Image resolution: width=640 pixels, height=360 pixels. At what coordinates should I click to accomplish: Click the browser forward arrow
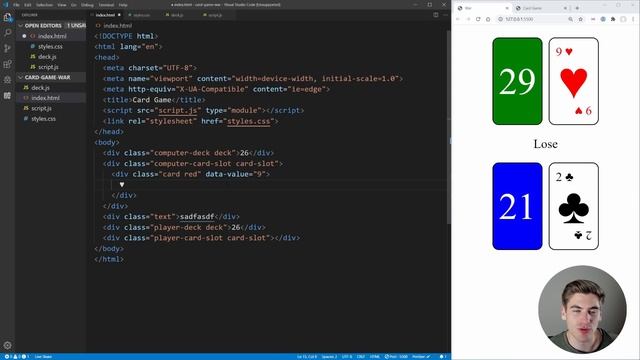point(468,19)
